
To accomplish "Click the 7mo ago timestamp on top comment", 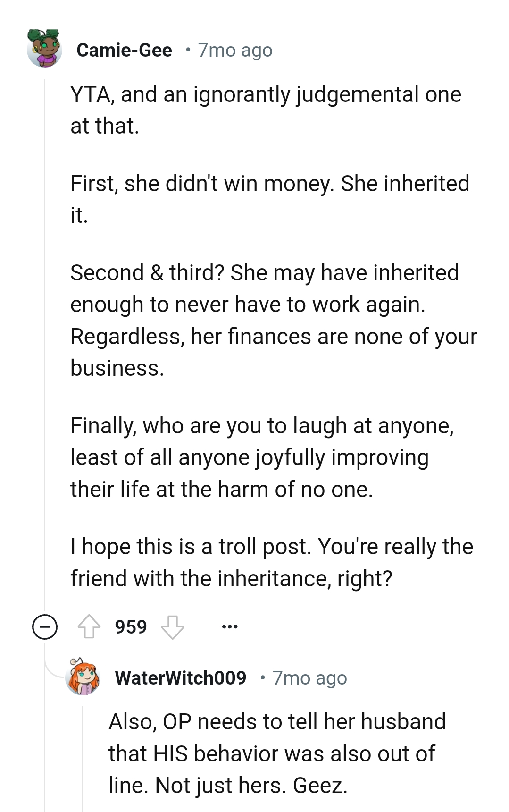I will (234, 50).
